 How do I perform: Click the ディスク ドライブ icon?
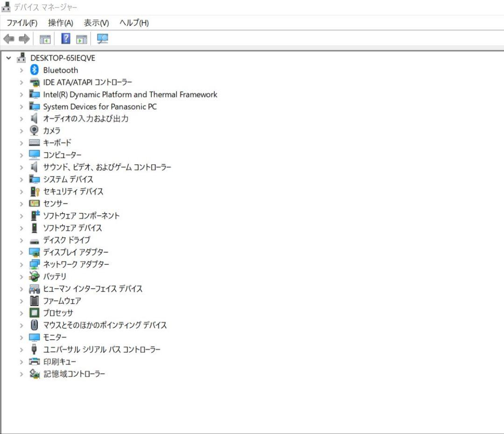coord(35,241)
